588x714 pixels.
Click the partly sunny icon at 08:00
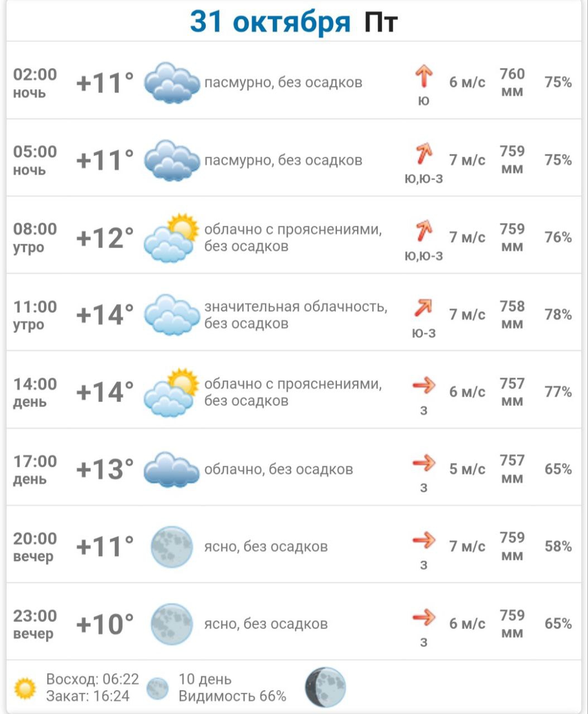coord(172,238)
